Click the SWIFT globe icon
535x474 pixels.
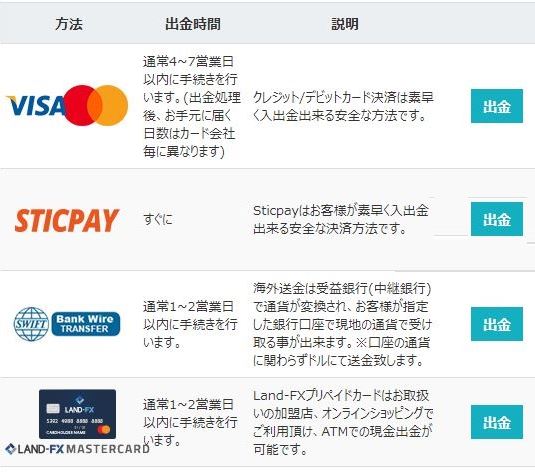31,324
